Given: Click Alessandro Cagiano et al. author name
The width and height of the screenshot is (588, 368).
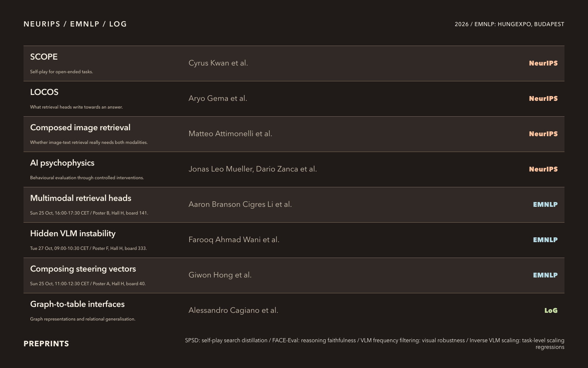Looking at the screenshot, I should coord(233,310).
